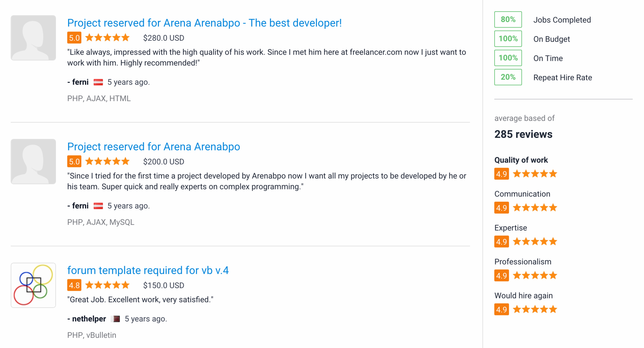Click the 285 reviews heading
This screenshot has width=644, height=348.
(x=523, y=134)
